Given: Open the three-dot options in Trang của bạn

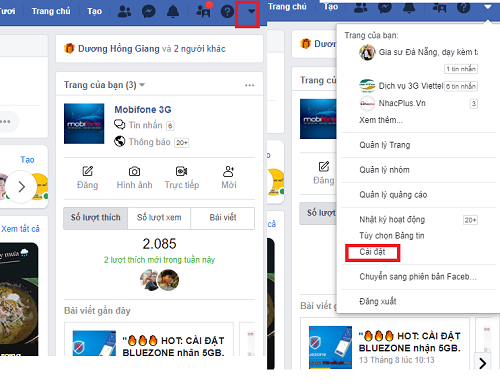Looking at the screenshot, I should 249,85.
